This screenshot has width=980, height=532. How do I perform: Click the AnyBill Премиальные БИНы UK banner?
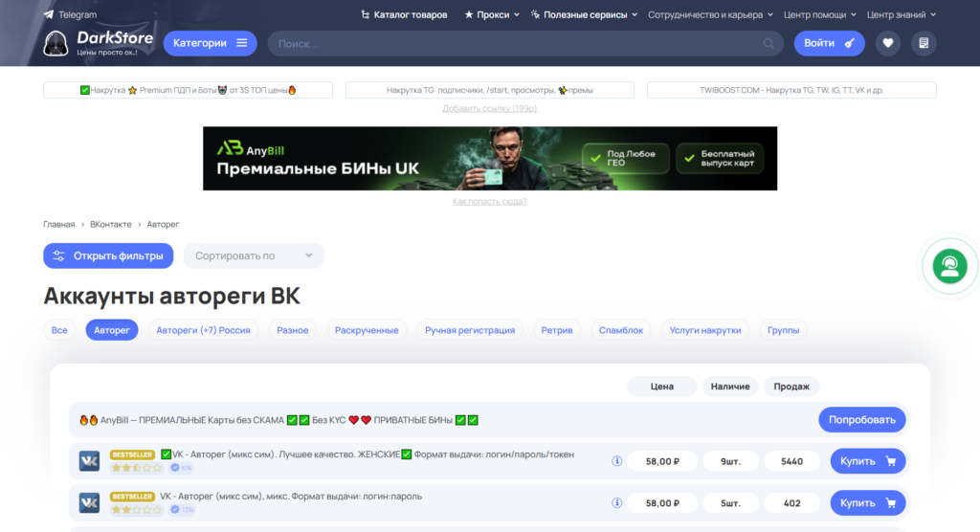(x=489, y=159)
